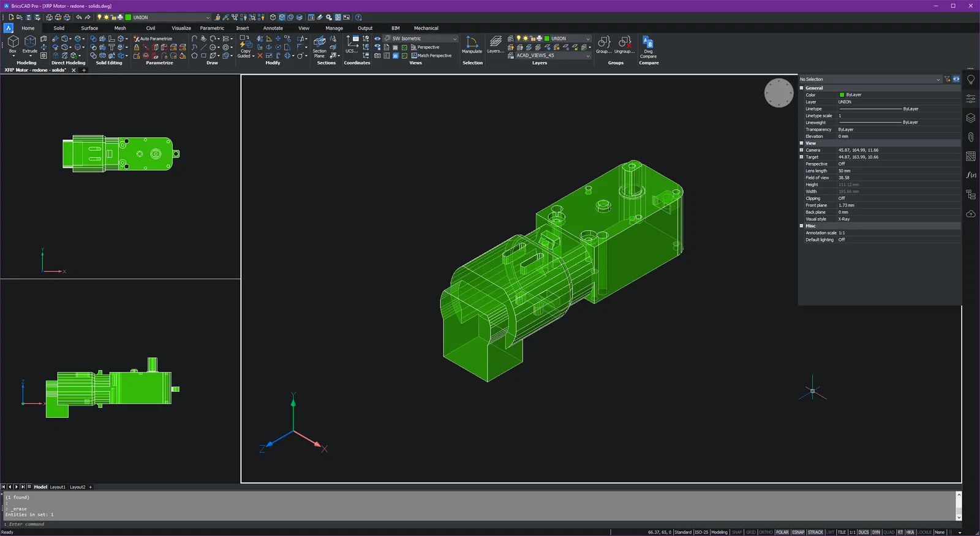Add a new drawing tab with plus
The height and width of the screenshot is (536, 980).
pyautogui.click(x=84, y=70)
